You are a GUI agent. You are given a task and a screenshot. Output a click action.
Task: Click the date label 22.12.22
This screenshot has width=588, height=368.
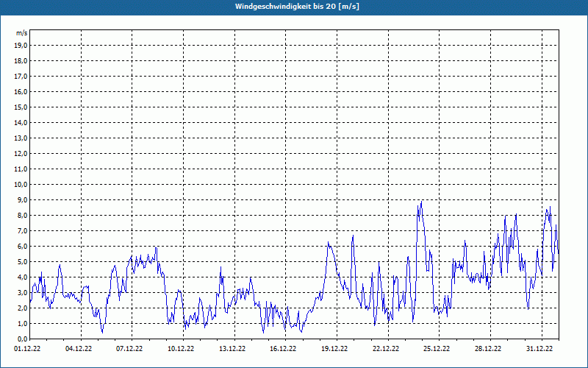click(x=386, y=349)
